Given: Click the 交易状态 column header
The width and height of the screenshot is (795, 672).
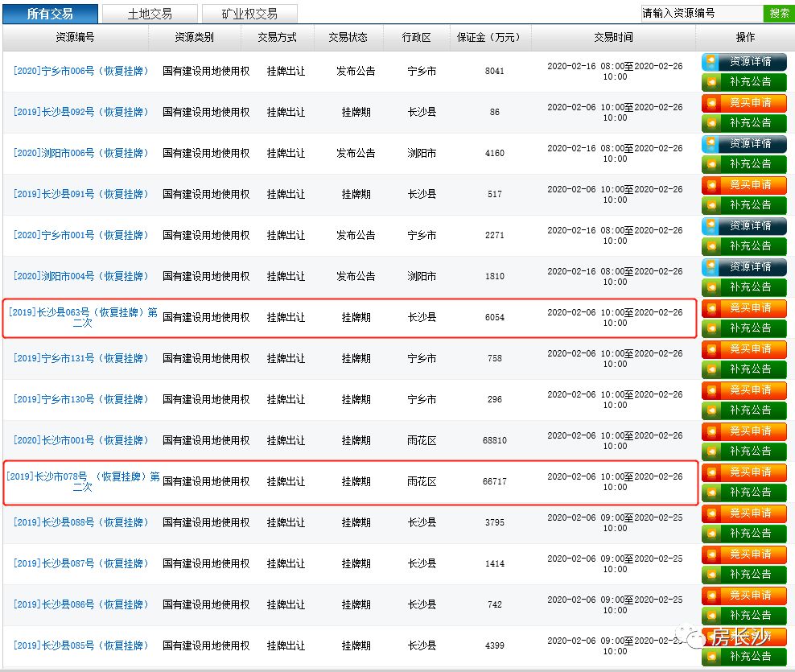Looking at the screenshot, I should coord(348,37).
